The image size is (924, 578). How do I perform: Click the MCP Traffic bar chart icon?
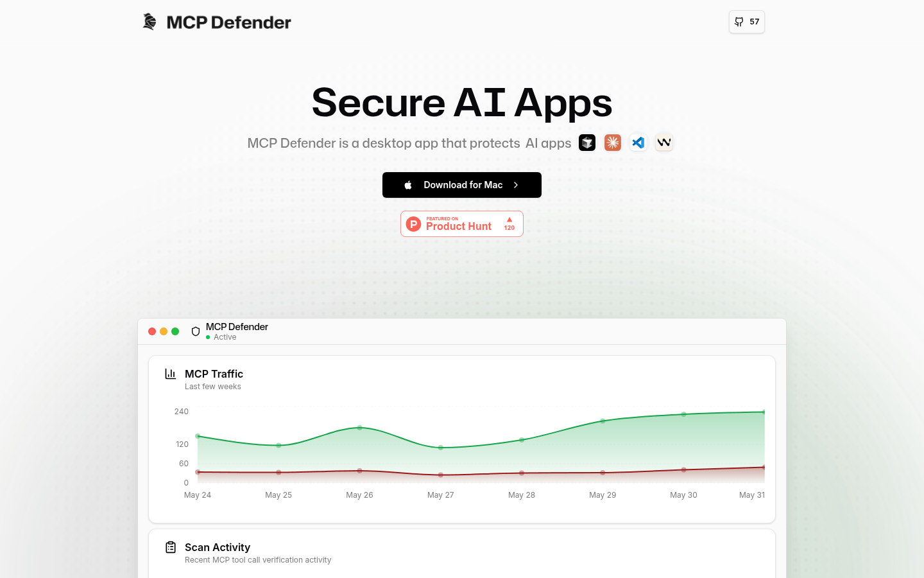tap(171, 374)
